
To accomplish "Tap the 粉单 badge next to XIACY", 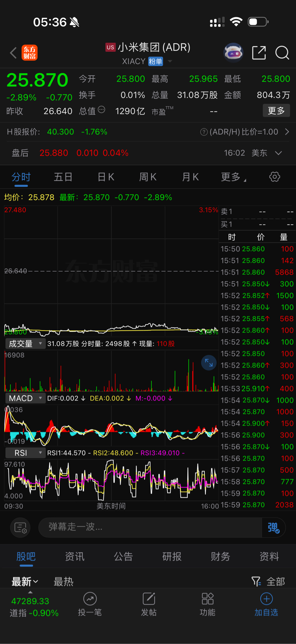I will 156,61.
